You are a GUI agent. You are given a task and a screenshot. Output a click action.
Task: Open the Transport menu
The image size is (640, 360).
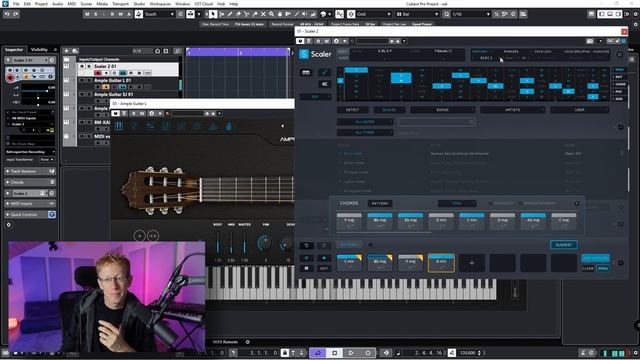click(120, 4)
